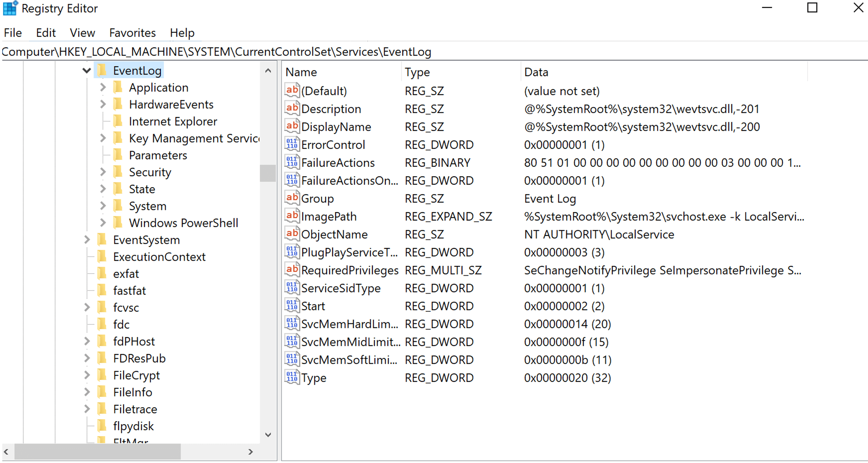Collapse the EventLog tree node
The width and height of the screenshot is (868, 463).
point(87,70)
